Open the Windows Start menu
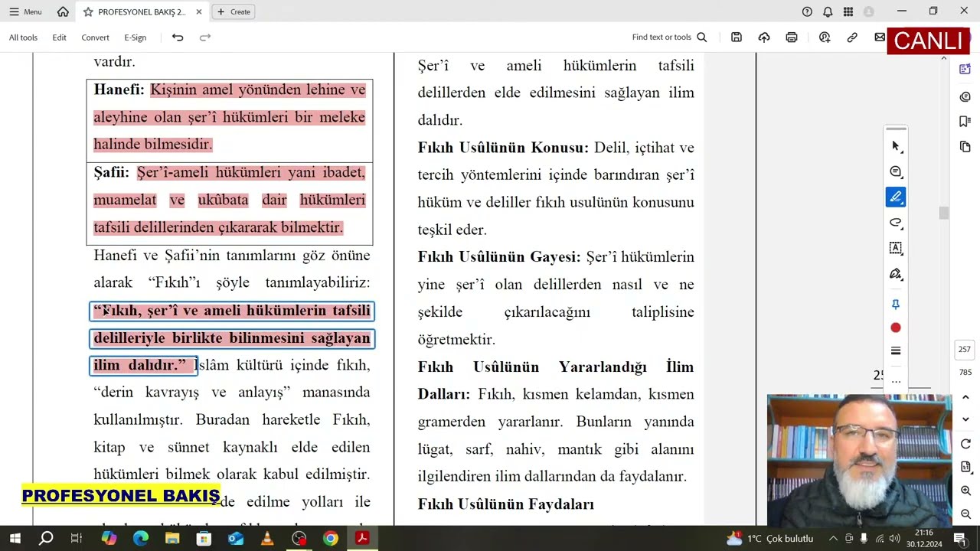Image resolution: width=980 pixels, height=551 pixels. coord(15,539)
